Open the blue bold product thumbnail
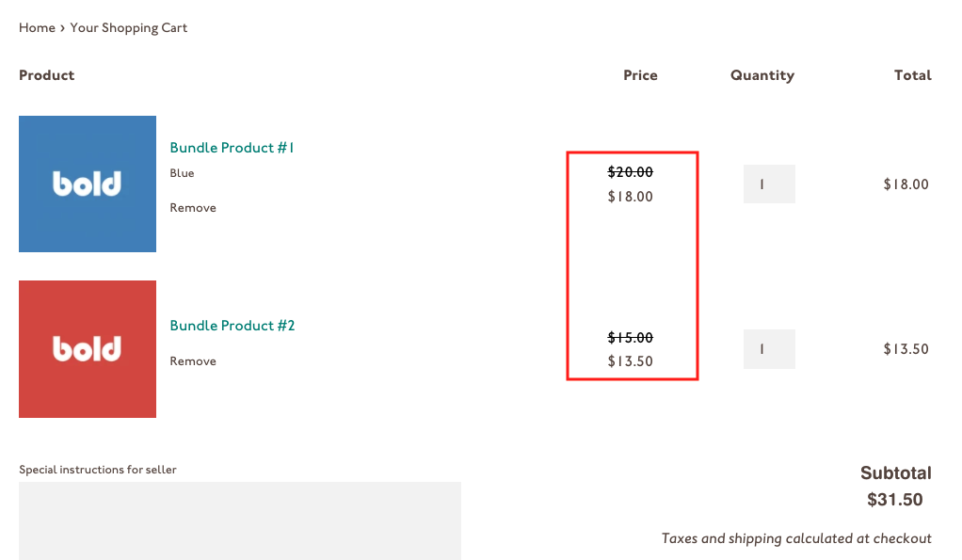This screenshot has height=560, width=962. (88, 184)
